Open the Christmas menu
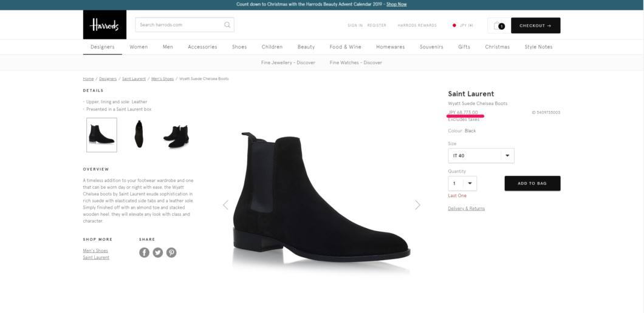 pyautogui.click(x=498, y=47)
